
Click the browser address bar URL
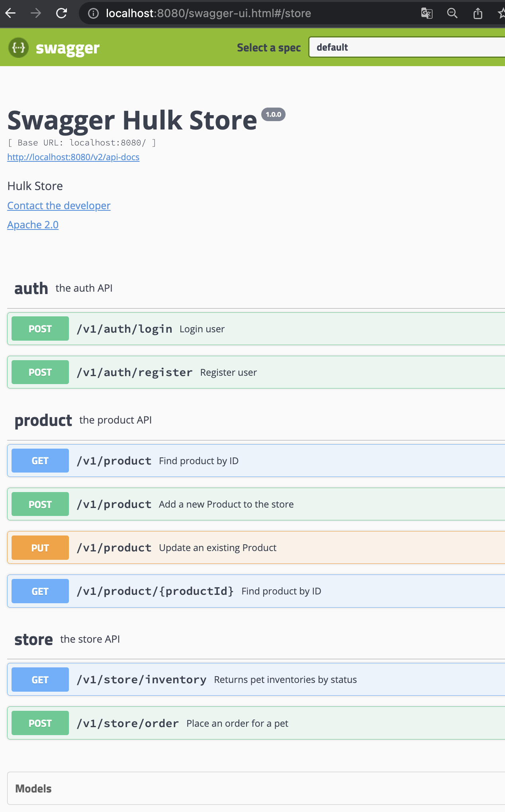pyautogui.click(x=208, y=14)
